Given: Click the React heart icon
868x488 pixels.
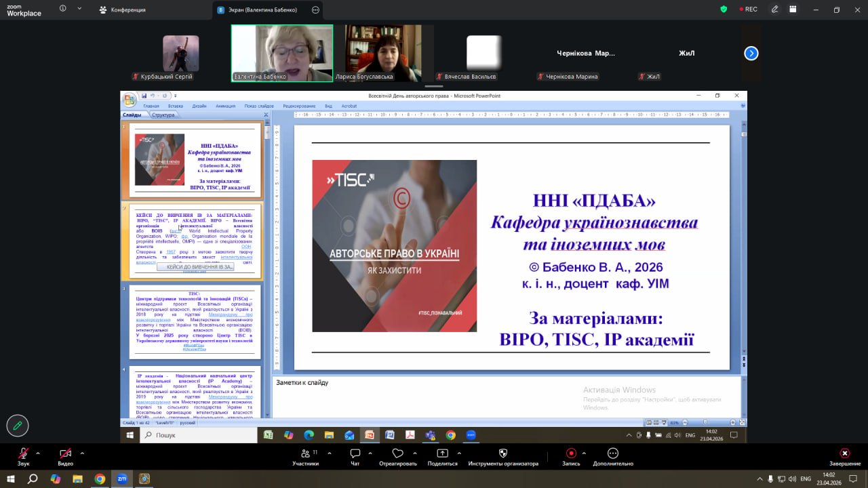Looking at the screenshot, I should pyautogui.click(x=397, y=453).
